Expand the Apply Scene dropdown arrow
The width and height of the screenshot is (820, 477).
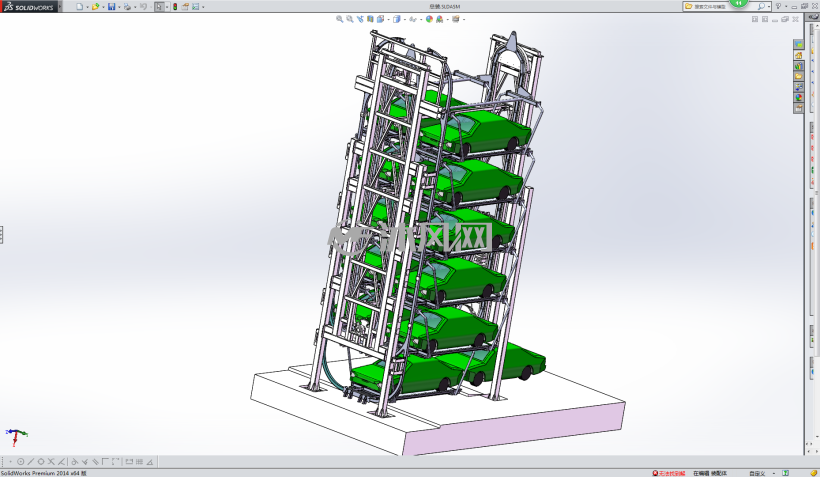tap(447, 19)
